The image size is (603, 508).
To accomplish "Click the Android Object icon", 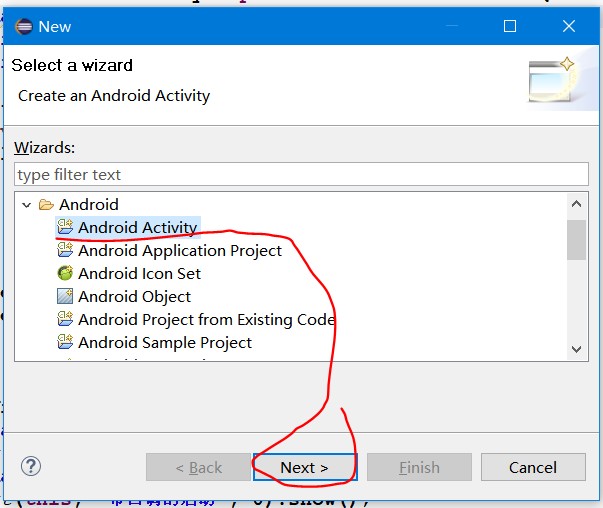I will [x=65, y=296].
